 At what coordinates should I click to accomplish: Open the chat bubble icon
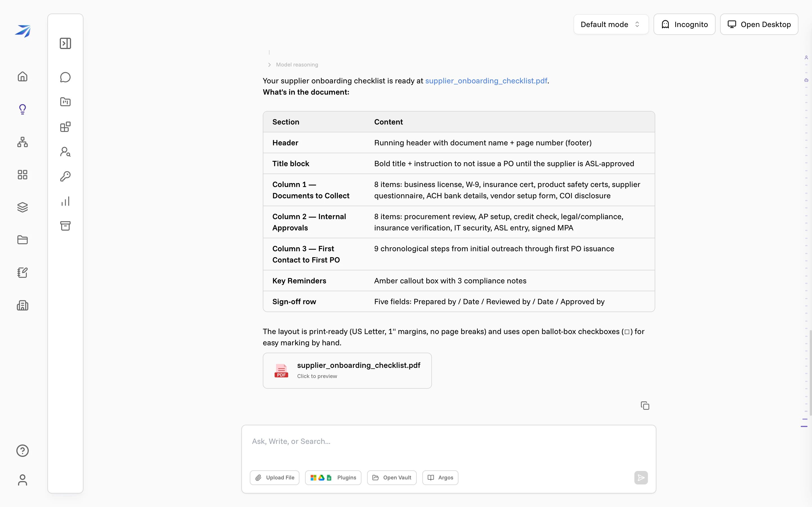(65, 77)
